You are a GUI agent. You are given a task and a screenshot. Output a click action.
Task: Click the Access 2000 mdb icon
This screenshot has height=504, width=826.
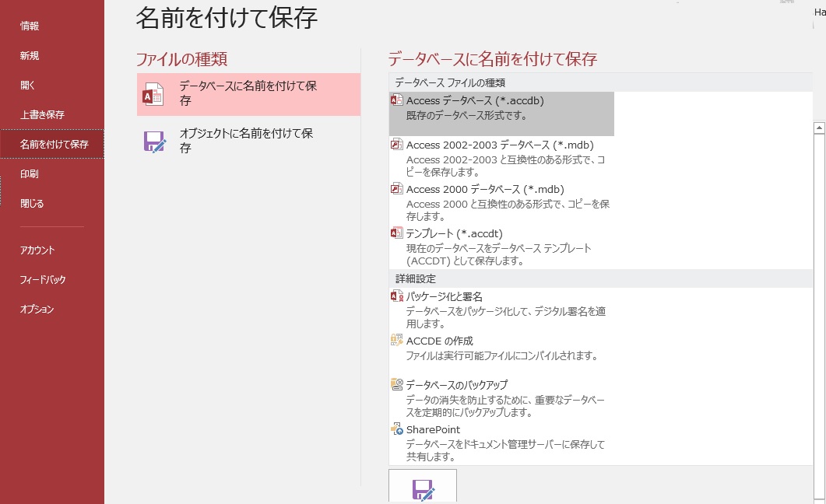click(396, 188)
